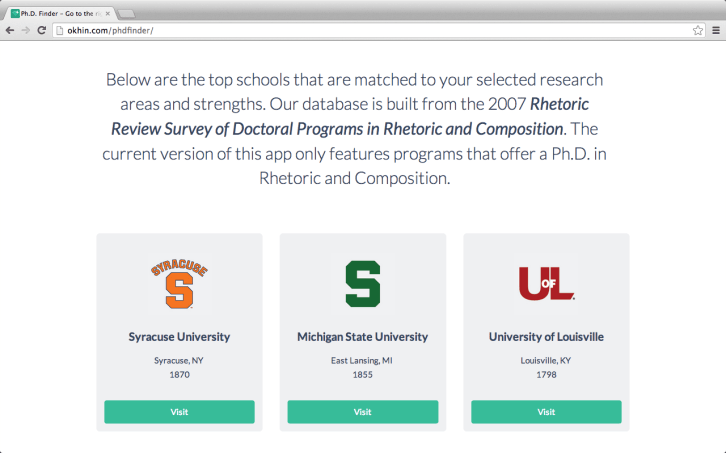
Task: Click the browser forward arrow
Action: (x=25, y=31)
